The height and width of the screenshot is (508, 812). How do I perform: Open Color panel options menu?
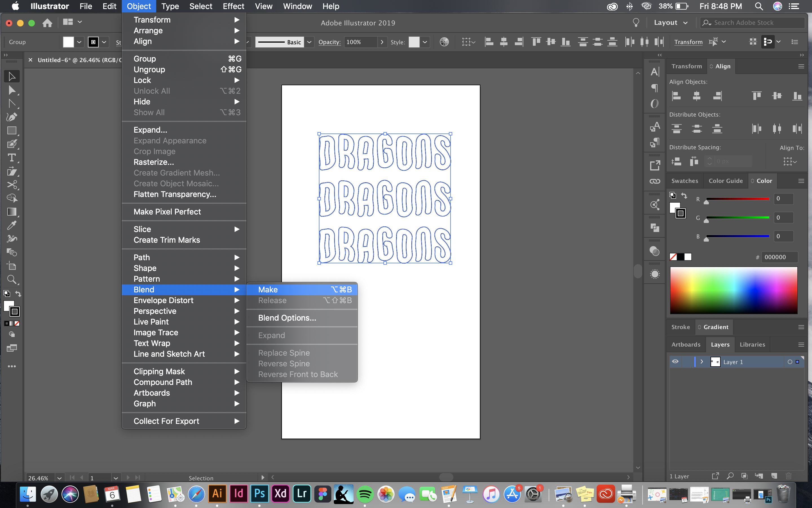click(x=801, y=181)
